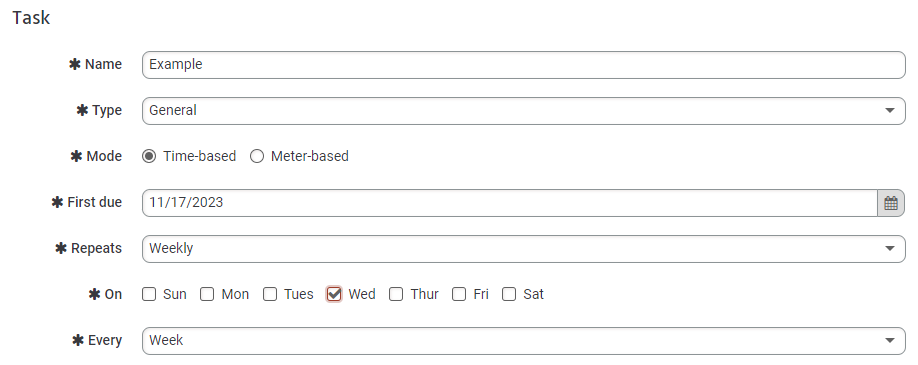Click the Meter-based label text
This screenshot has height=365, width=918.
click(x=310, y=156)
